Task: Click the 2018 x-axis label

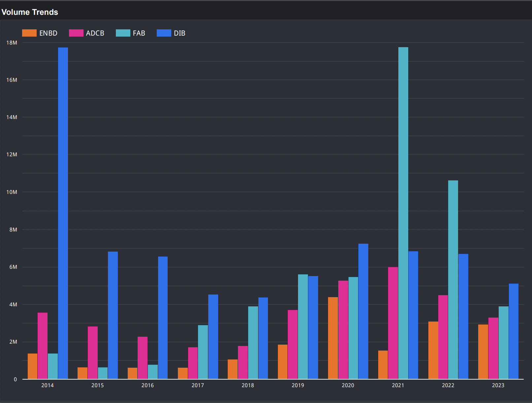Action: coord(248,385)
